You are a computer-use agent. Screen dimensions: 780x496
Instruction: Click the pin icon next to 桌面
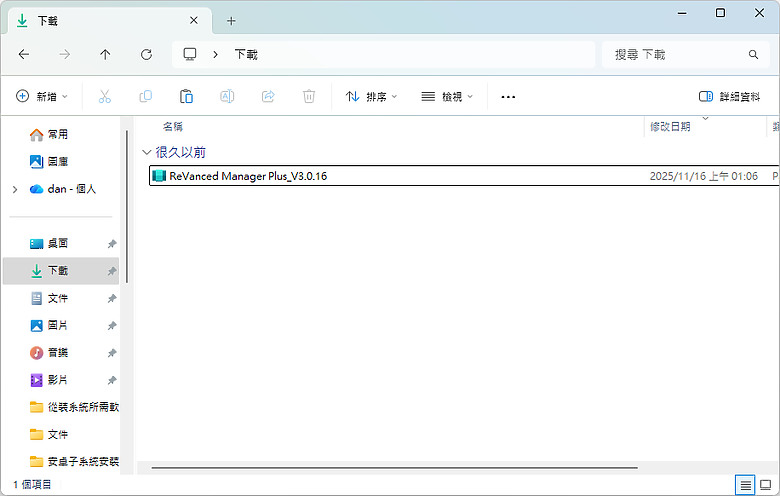tap(112, 244)
